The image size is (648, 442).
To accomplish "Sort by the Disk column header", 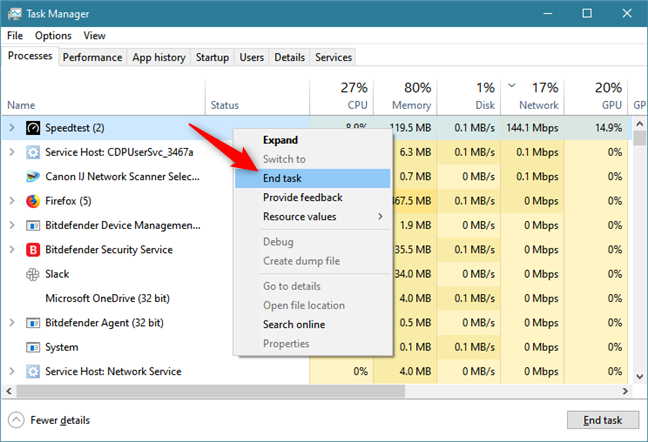I will click(469, 97).
